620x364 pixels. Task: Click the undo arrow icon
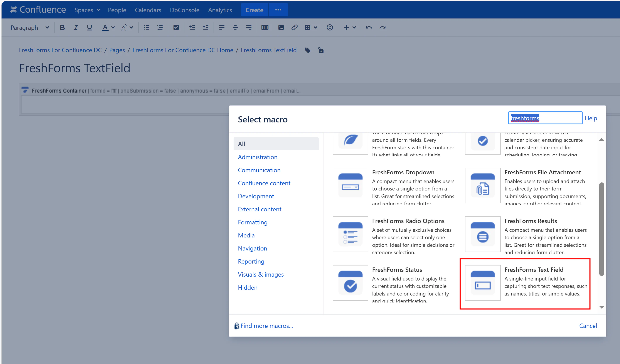369,28
